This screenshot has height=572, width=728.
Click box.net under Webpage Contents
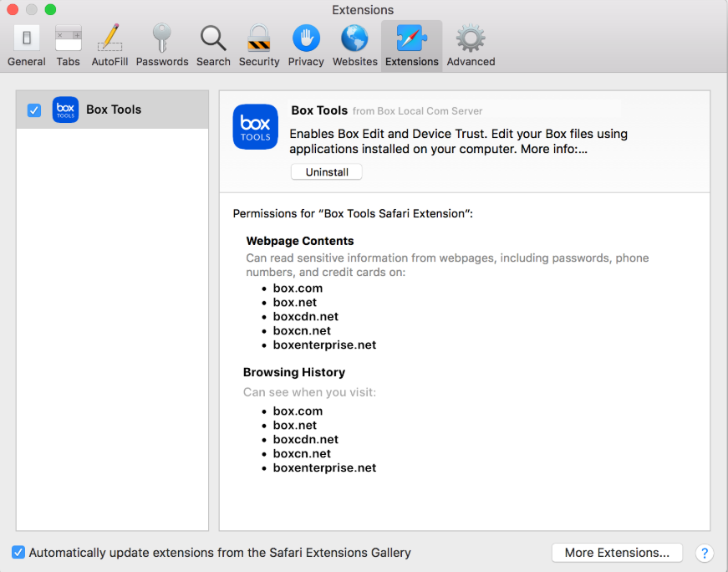coord(295,303)
